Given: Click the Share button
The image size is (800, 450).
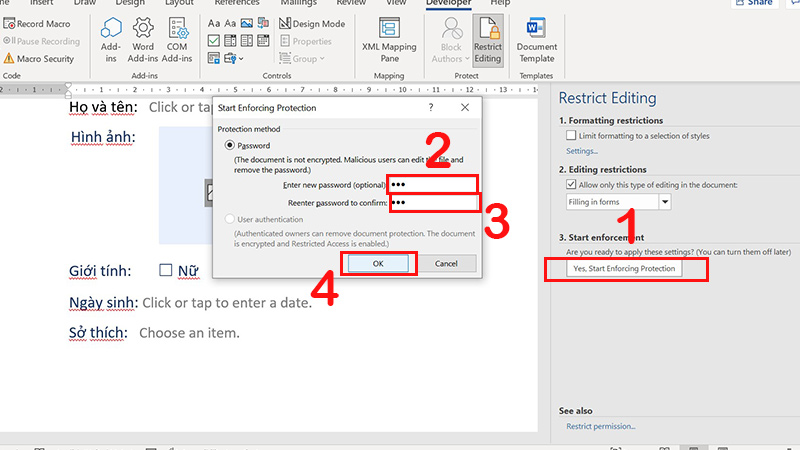Looking at the screenshot, I should pyautogui.click(x=754, y=3).
